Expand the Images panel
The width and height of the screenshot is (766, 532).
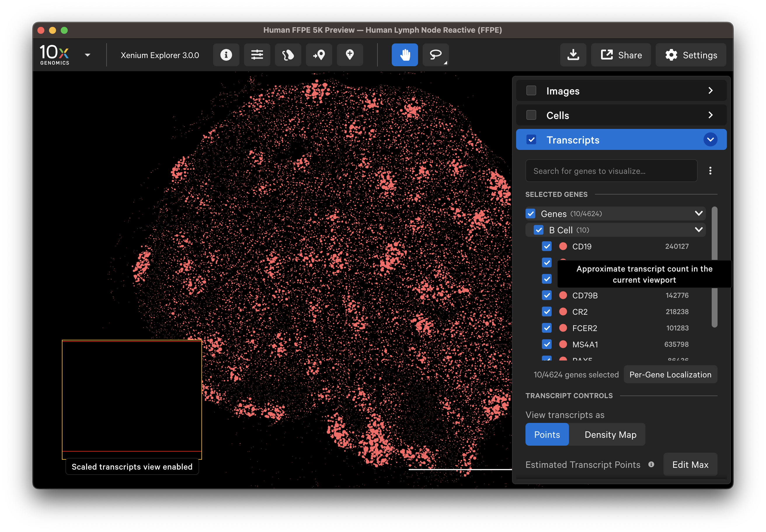tap(710, 90)
